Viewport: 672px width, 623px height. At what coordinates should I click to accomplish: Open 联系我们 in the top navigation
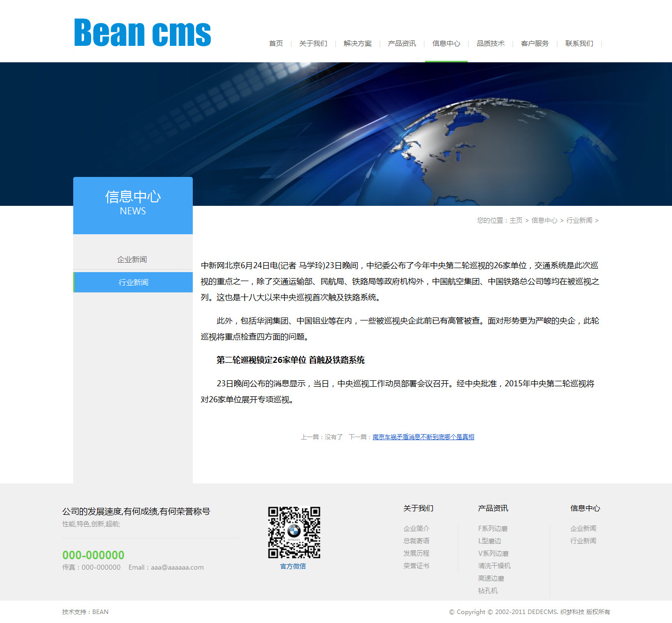(579, 44)
